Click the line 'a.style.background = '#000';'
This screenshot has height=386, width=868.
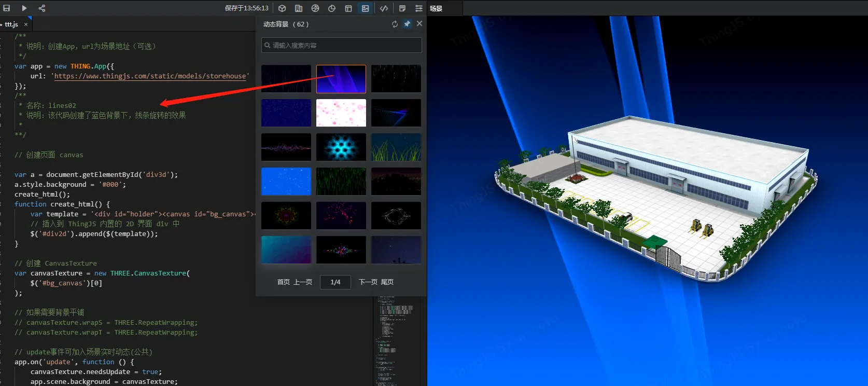[70, 185]
